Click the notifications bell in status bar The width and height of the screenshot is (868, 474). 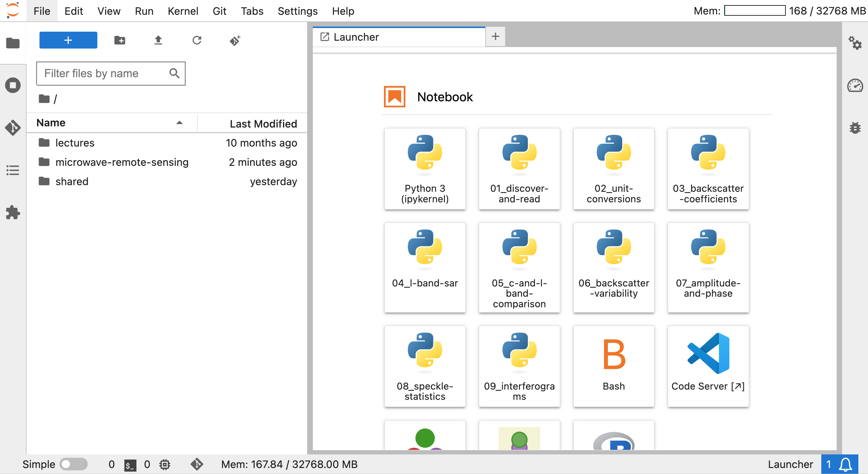click(845, 464)
